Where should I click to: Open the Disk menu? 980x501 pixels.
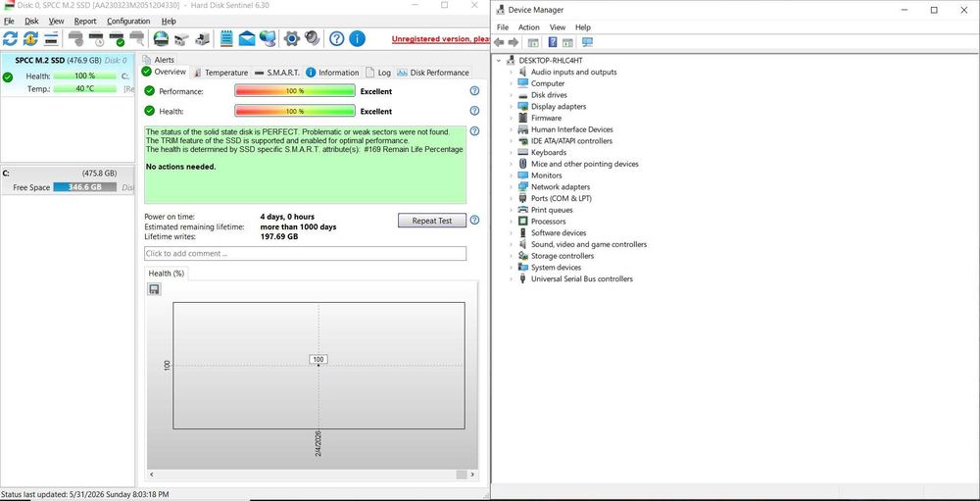[31, 21]
